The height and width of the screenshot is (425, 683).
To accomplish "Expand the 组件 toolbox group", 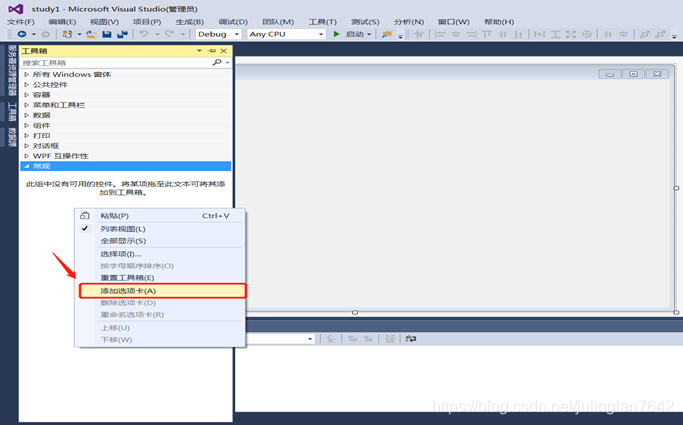I will [27, 125].
